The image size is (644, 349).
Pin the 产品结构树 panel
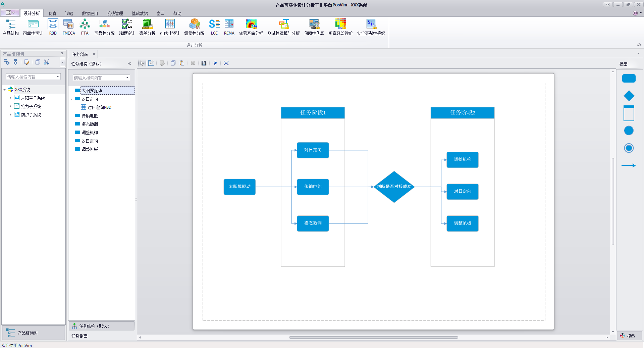[62, 54]
